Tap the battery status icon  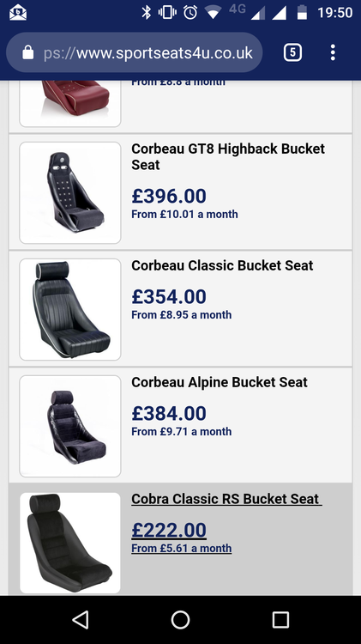(302, 12)
